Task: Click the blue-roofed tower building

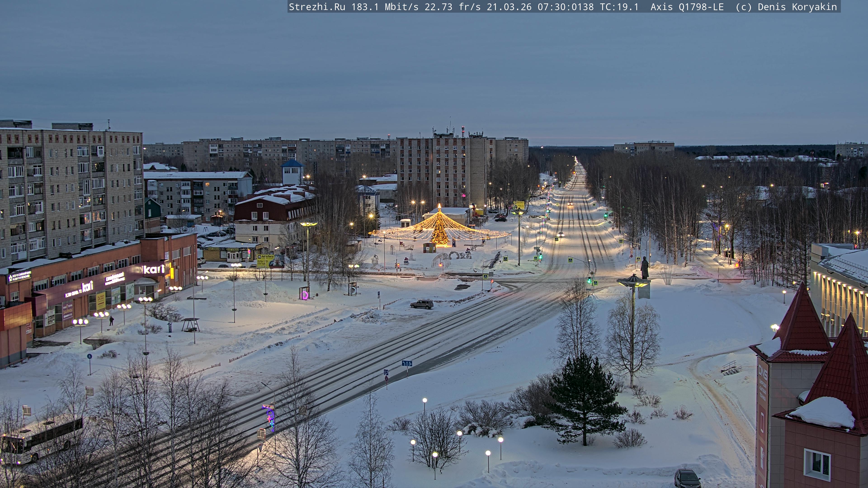Action: [292, 172]
